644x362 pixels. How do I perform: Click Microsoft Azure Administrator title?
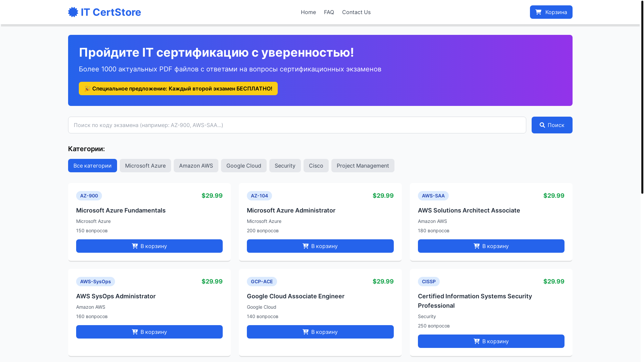click(291, 210)
